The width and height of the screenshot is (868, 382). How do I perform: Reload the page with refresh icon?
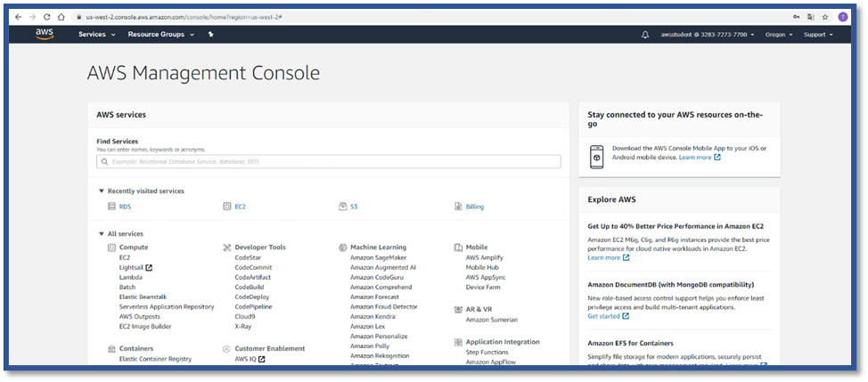47,17
